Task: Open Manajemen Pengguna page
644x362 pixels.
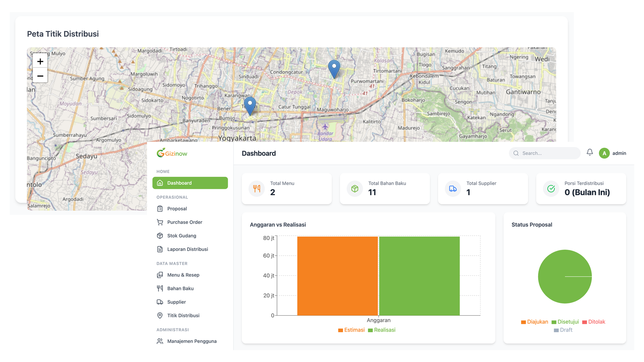Action: tap(192, 341)
